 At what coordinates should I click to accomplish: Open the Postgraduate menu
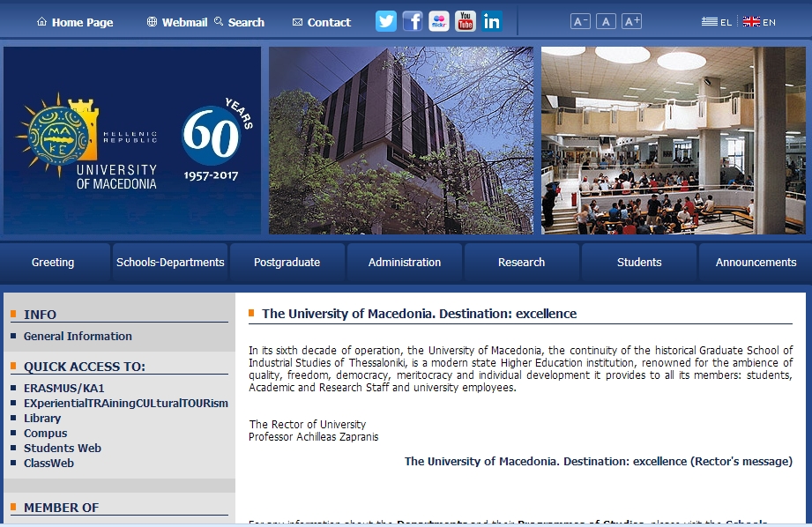287,263
